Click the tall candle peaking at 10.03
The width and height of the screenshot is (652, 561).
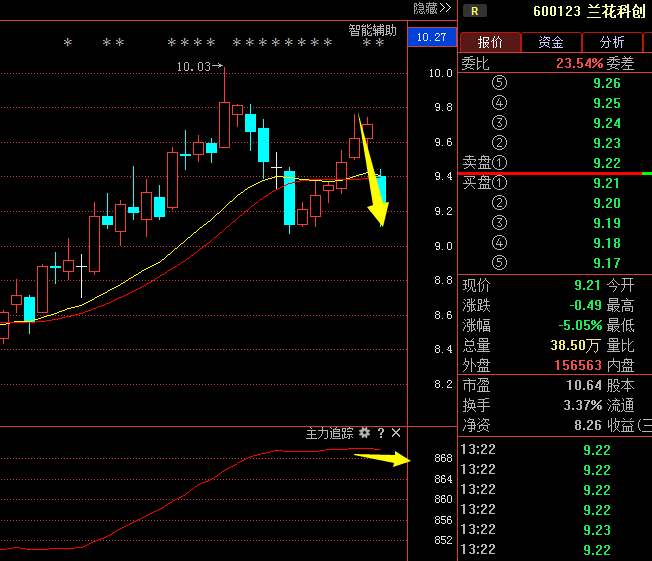pos(225,124)
